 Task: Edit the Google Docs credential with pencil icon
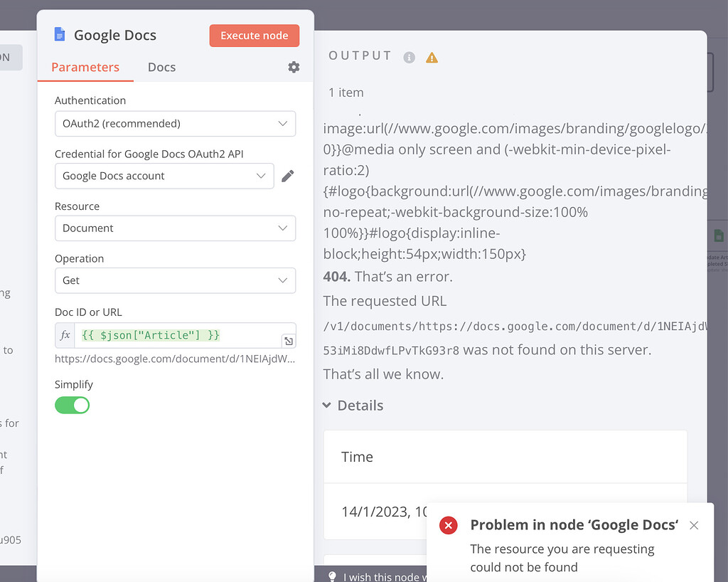[x=288, y=176]
